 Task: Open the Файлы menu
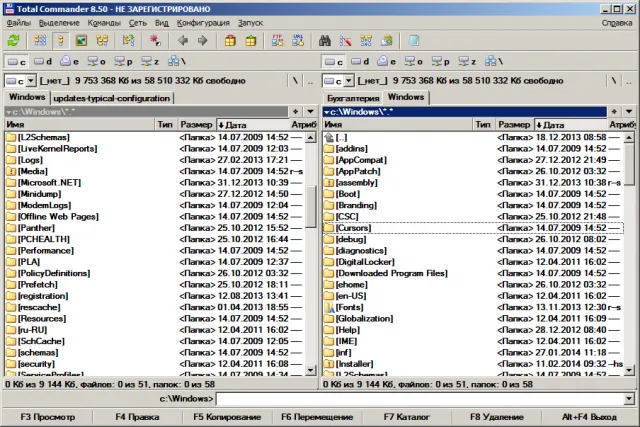19,23
